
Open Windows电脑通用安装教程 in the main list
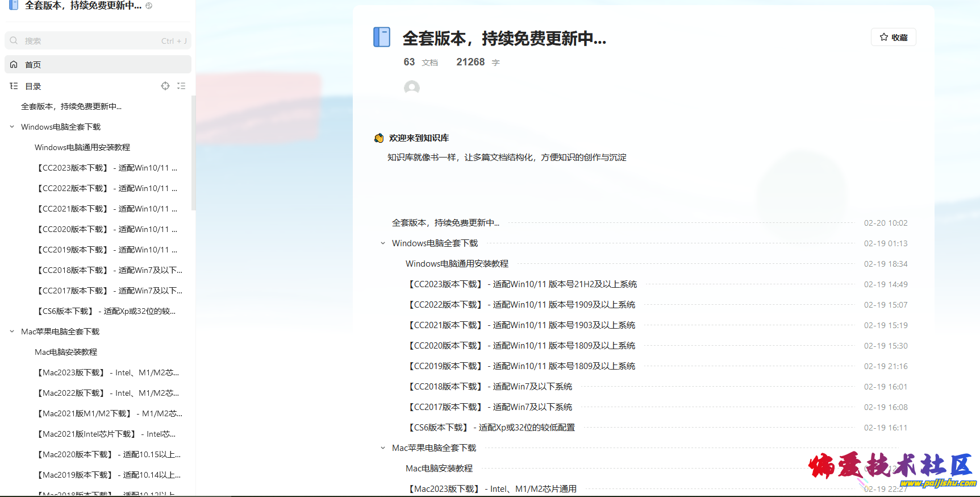pos(457,264)
